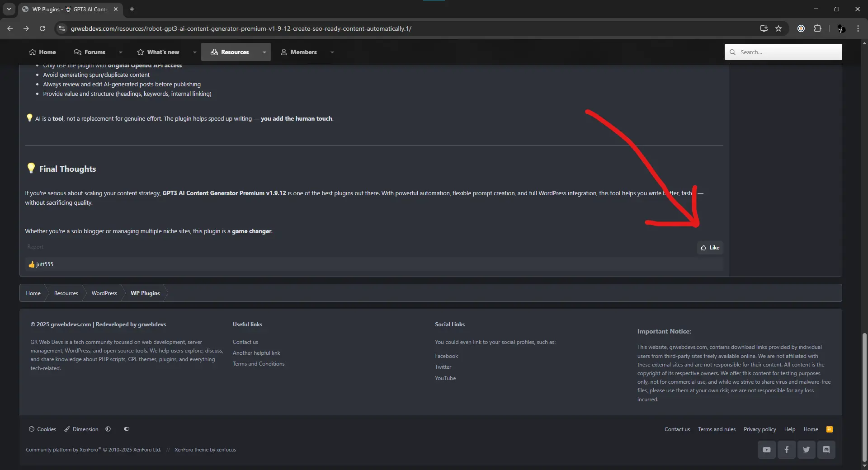Toggle the light/dark contrast icon in footer

[108, 429]
